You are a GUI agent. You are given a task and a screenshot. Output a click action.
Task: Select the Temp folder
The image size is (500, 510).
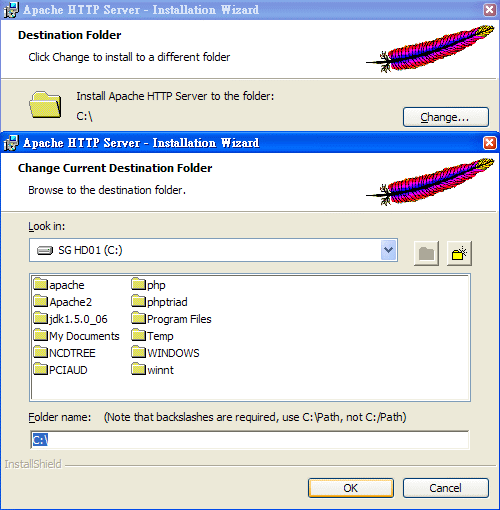pos(152,336)
